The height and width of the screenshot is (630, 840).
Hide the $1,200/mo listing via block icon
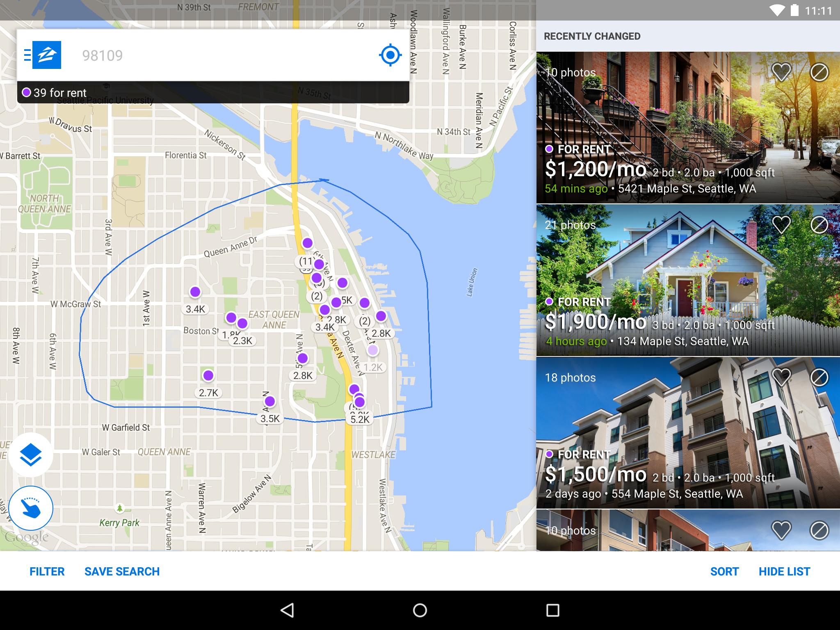click(x=819, y=73)
